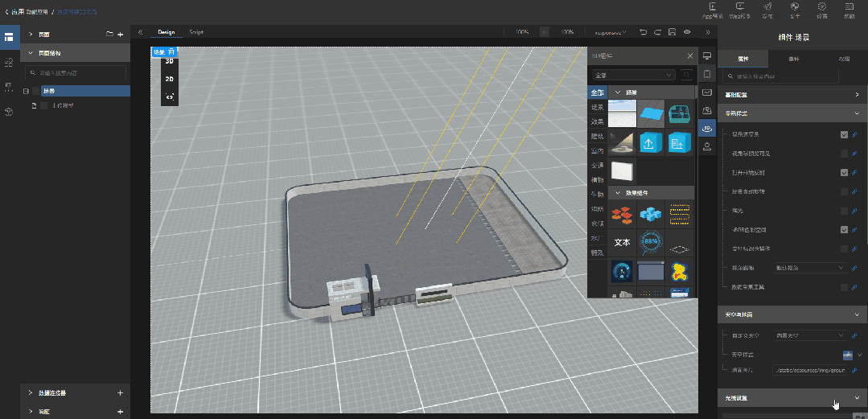Select the map component category icon
The width and height of the screenshot is (868, 419).
point(707,110)
